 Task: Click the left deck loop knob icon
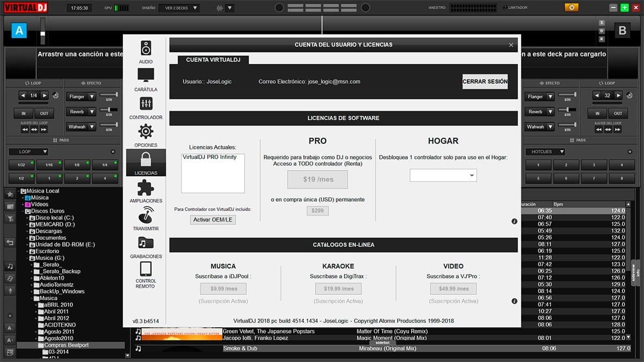pyautogui.click(x=55, y=95)
